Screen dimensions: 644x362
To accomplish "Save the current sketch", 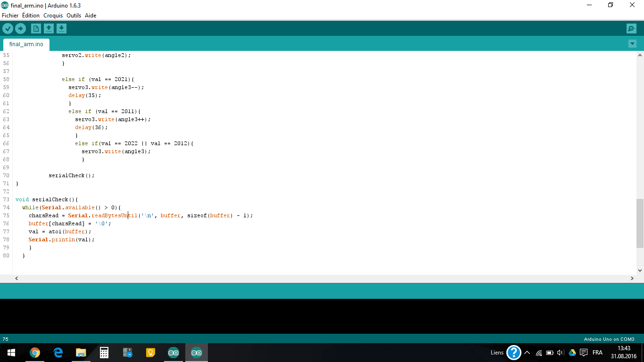I will tap(61, 28).
